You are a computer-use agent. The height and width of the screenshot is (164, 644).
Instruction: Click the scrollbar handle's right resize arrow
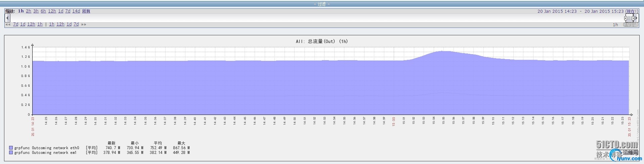coord(633,18)
